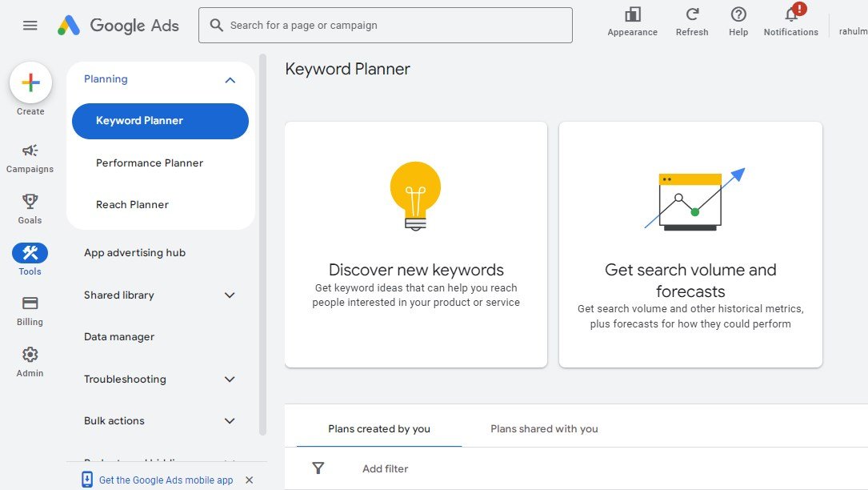Click the Create plus button

(30, 82)
